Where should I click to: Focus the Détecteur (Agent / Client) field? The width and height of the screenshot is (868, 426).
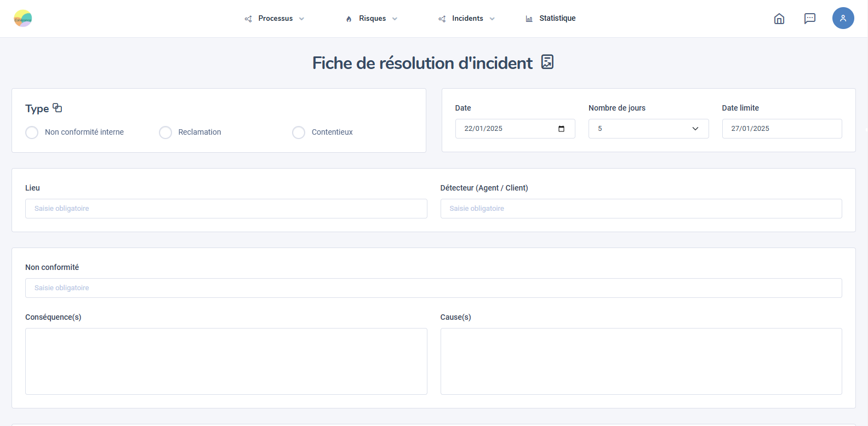coord(641,209)
